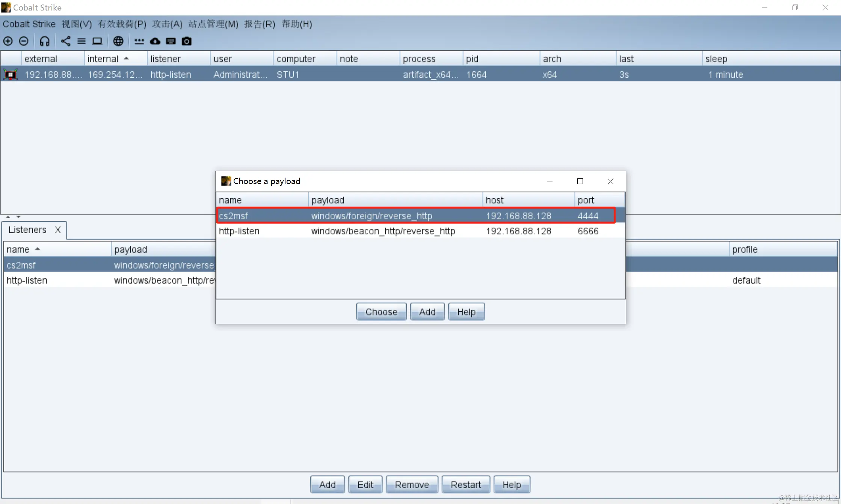
Task: Switch to pivot graph view icon
Action: (x=65, y=41)
